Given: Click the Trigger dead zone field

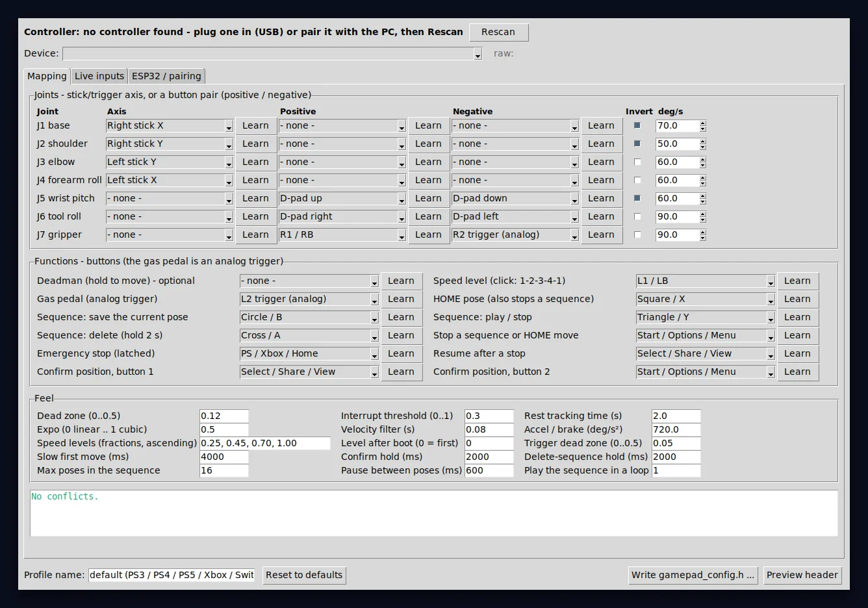Looking at the screenshot, I should (676, 443).
